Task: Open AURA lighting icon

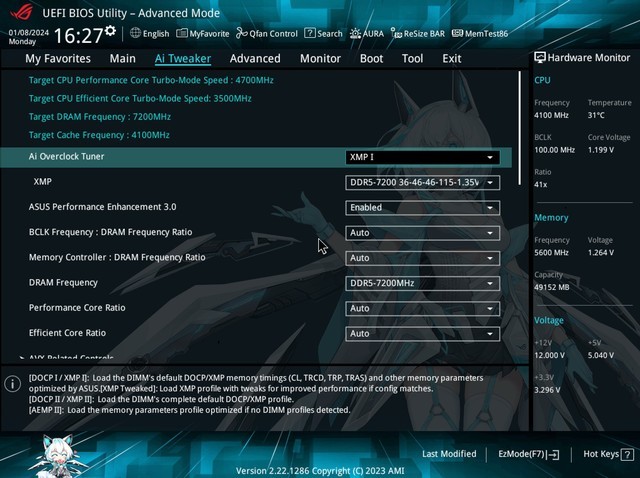Action: [355, 33]
